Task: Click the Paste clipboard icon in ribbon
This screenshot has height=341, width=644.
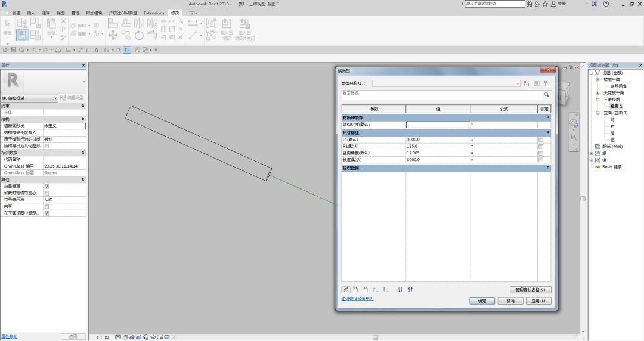Action: pyautogui.click(x=51, y=23)
